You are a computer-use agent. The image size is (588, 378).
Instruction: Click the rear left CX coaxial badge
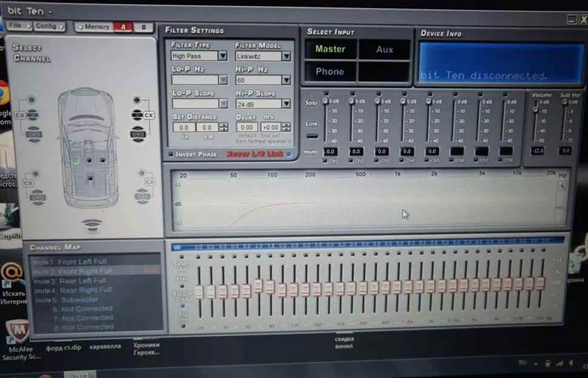(x=28, y=183)
